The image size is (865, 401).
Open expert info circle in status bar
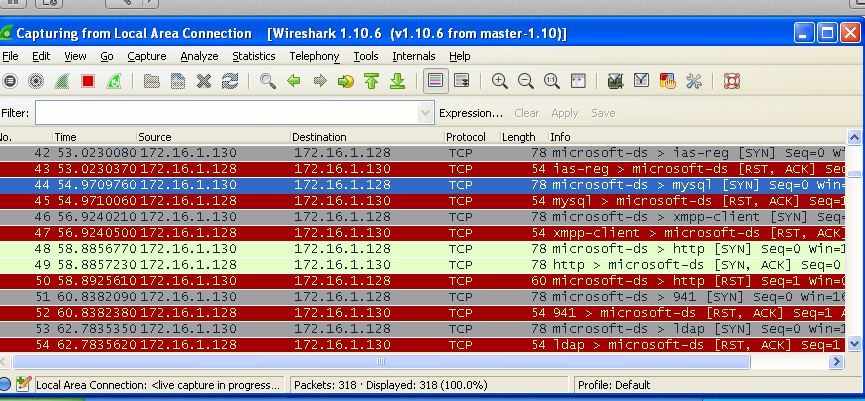pos(5,384)
